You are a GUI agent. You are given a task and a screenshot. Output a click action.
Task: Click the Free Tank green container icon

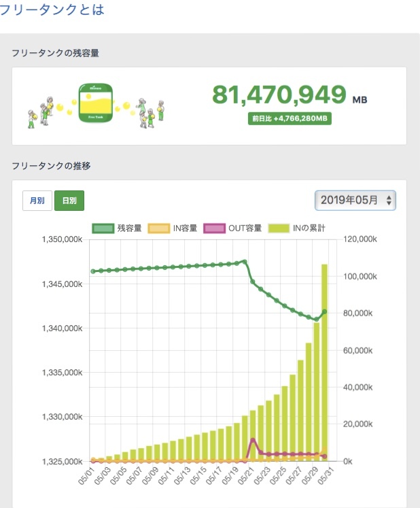[94, 105]
